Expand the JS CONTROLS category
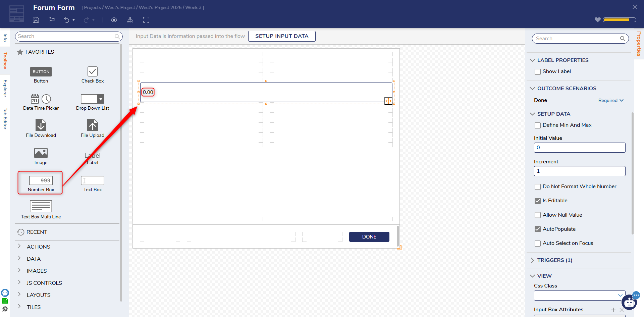The image size is (644, 317). point(44,283)
